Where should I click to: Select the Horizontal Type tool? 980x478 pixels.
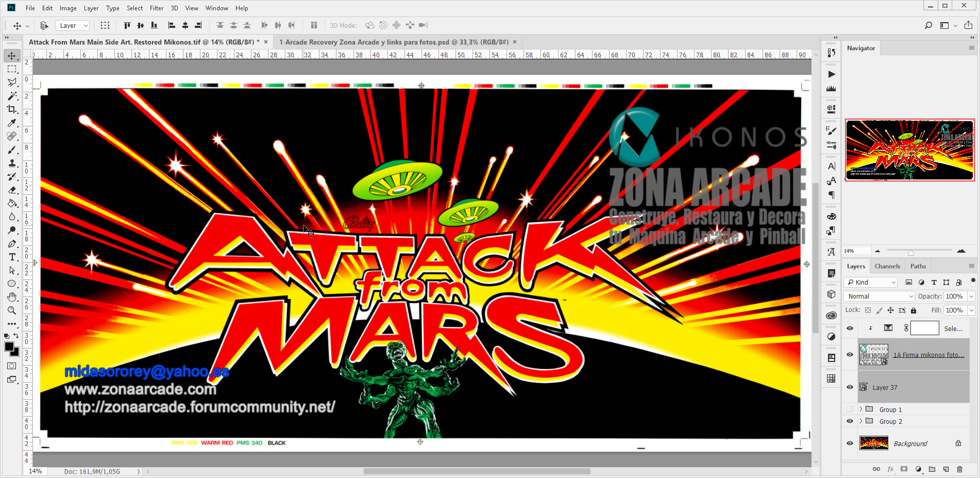12,257
